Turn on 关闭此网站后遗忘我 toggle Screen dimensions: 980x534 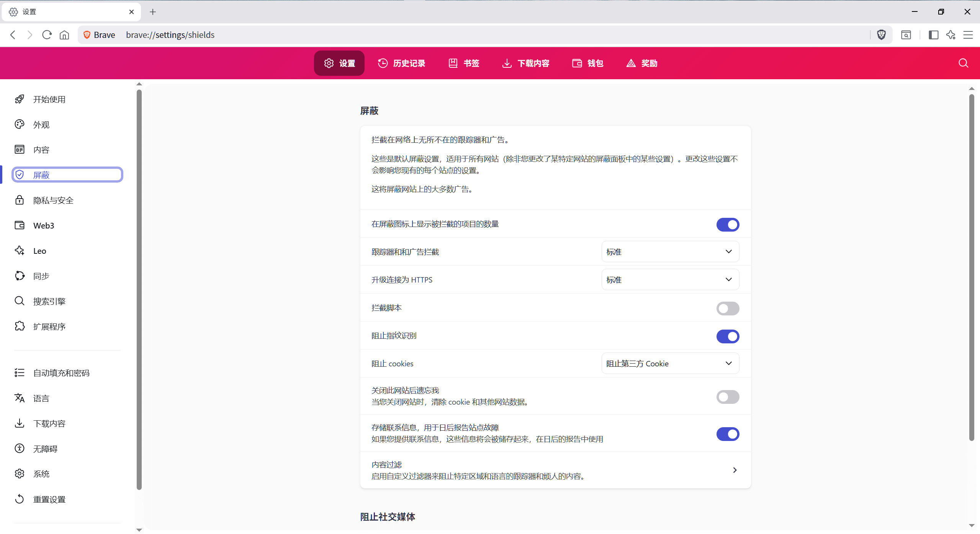coord(727,397)
